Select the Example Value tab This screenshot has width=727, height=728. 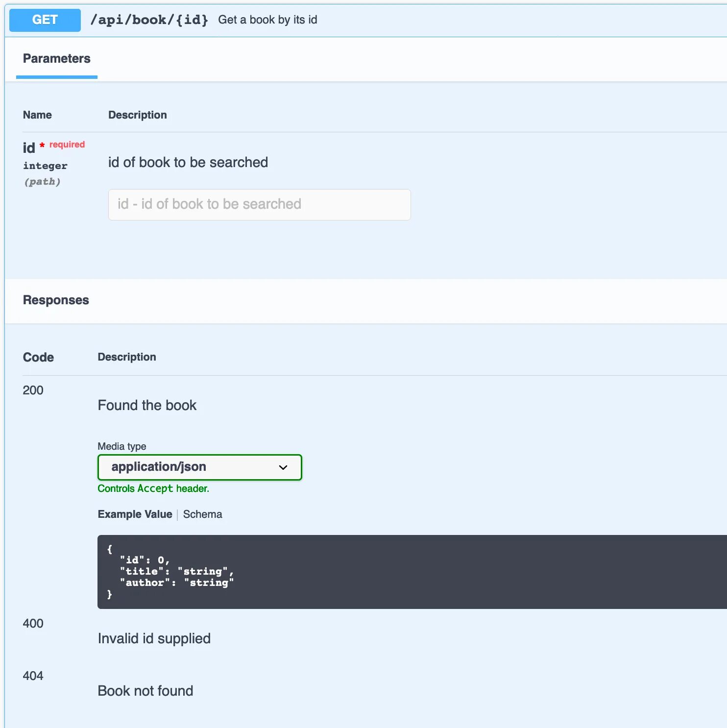[x=135, y=514]
